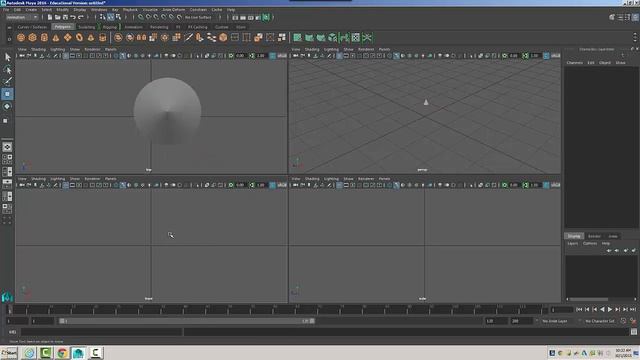Viewport: 640px width, 360px height.
Task: Create a polygon cylinder from the shelf
Action: point(44,38)
